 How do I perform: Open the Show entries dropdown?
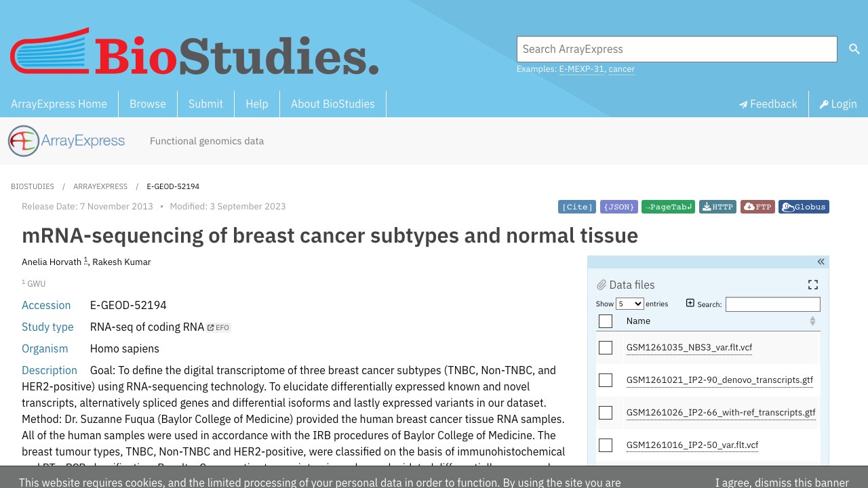click(629, 304)
